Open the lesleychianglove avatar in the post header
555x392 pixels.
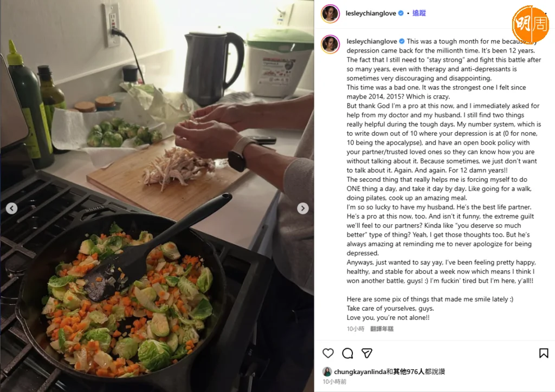(x=330, y=14)
